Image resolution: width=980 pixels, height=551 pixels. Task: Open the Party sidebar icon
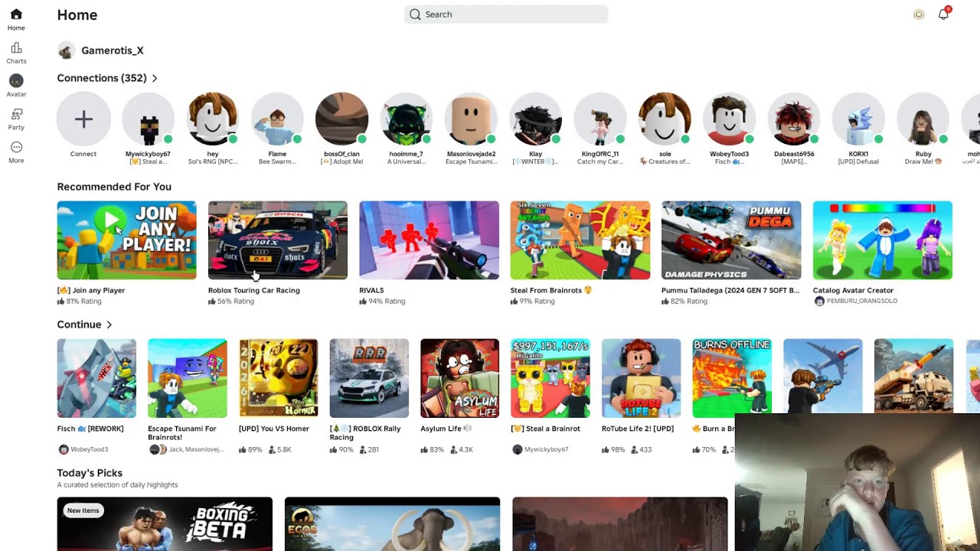pos(16,114)
